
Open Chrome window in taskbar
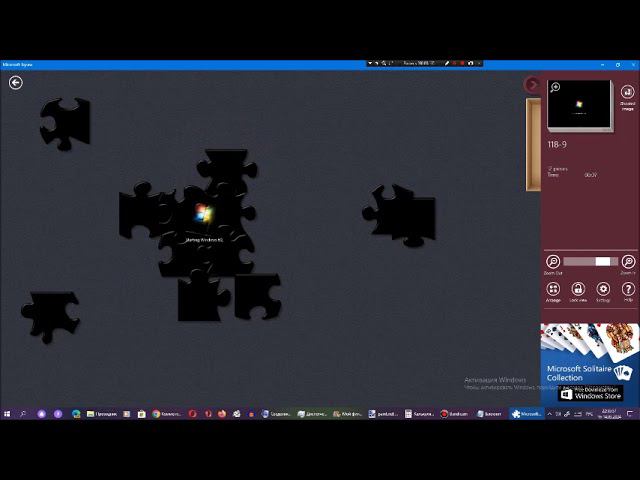pyautogui.click(x=167, y=414)
